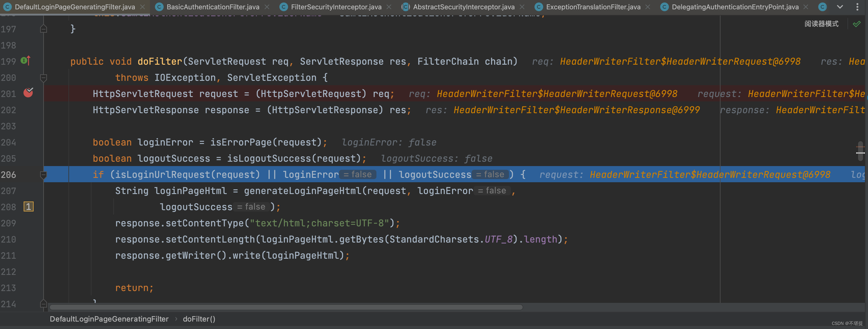The height and width of the screenshot is (329, 868).
Task: Click line number 201 in gutter
Action: click(8, 94)
